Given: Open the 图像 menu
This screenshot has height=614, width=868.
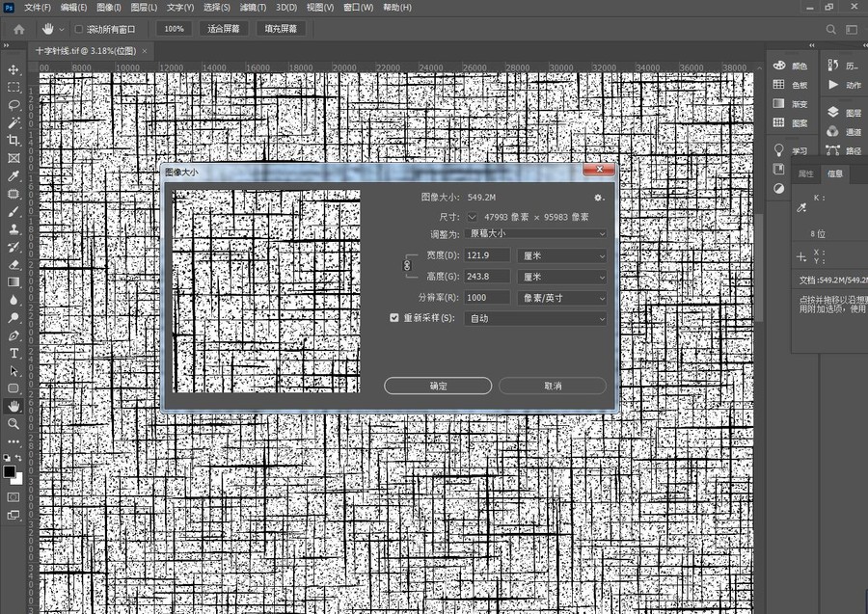Looking at the screenshot, I should point(108,7).
